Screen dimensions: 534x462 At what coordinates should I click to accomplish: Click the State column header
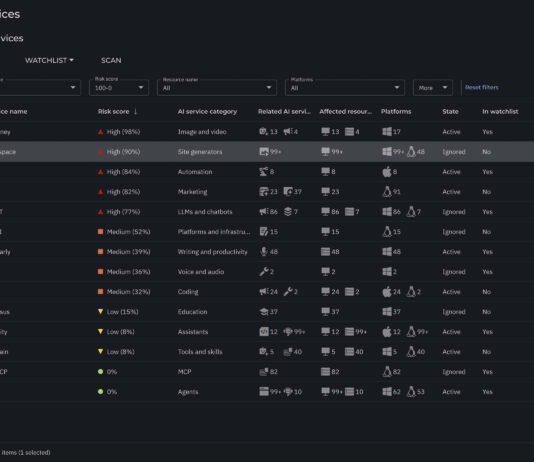pyautogui.click(x=450, y=112)
